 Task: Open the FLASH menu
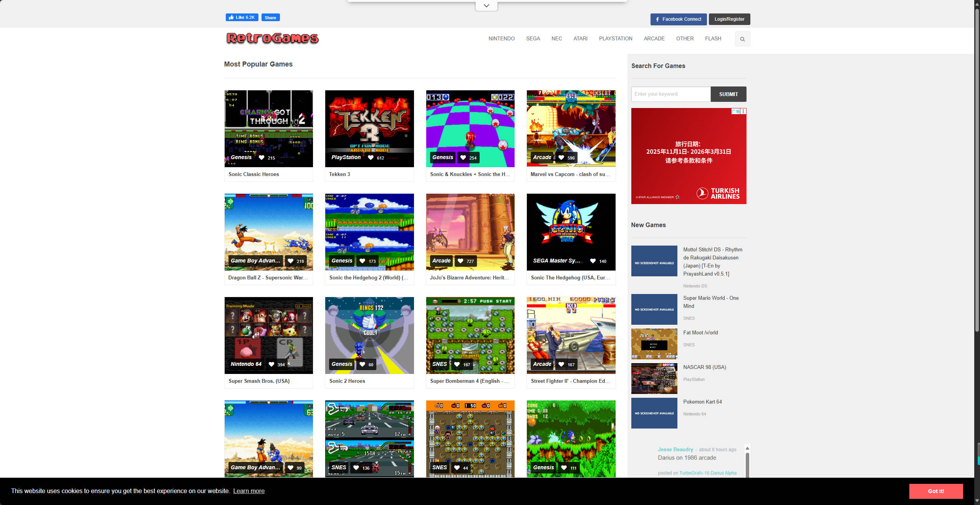coord(713,38)
